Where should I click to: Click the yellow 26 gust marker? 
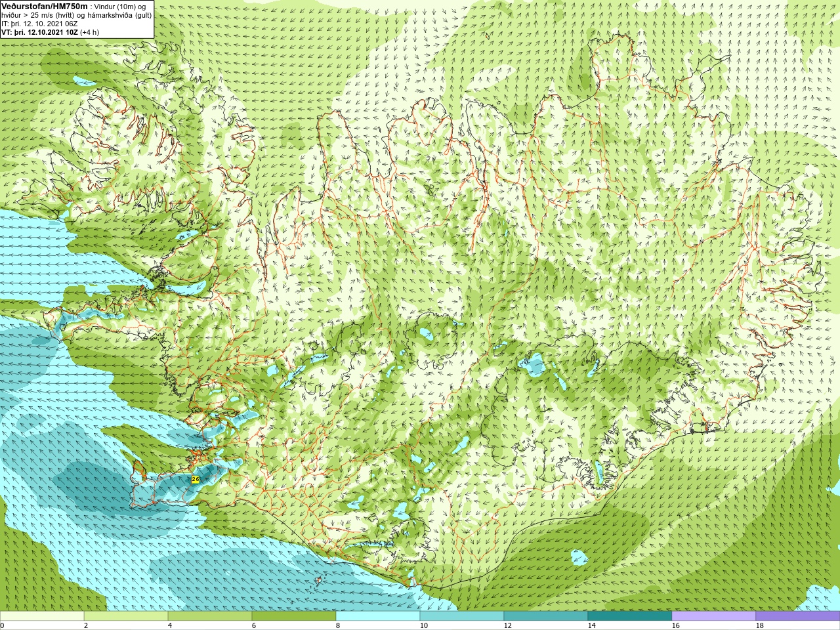196,480
